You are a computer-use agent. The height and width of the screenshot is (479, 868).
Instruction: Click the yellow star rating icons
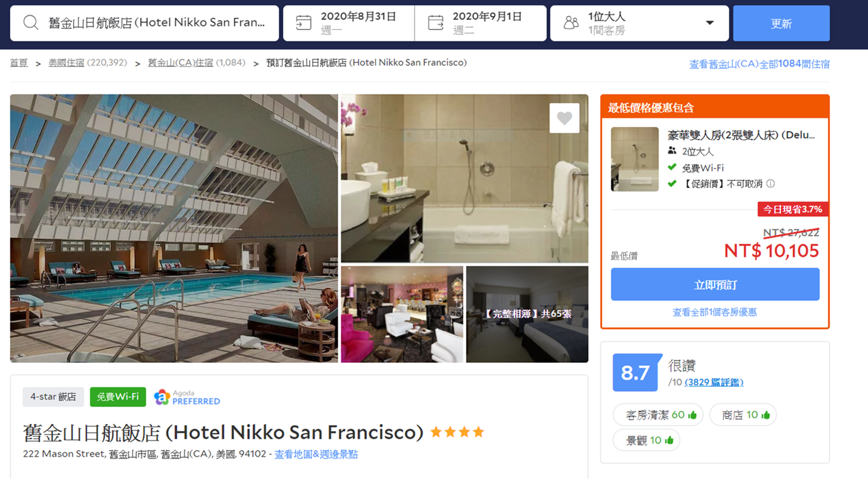point(457,432)
